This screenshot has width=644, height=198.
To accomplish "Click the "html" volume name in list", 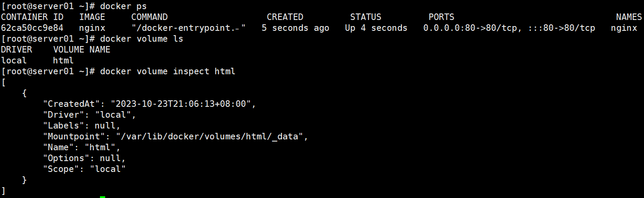I will click(63, 60).
